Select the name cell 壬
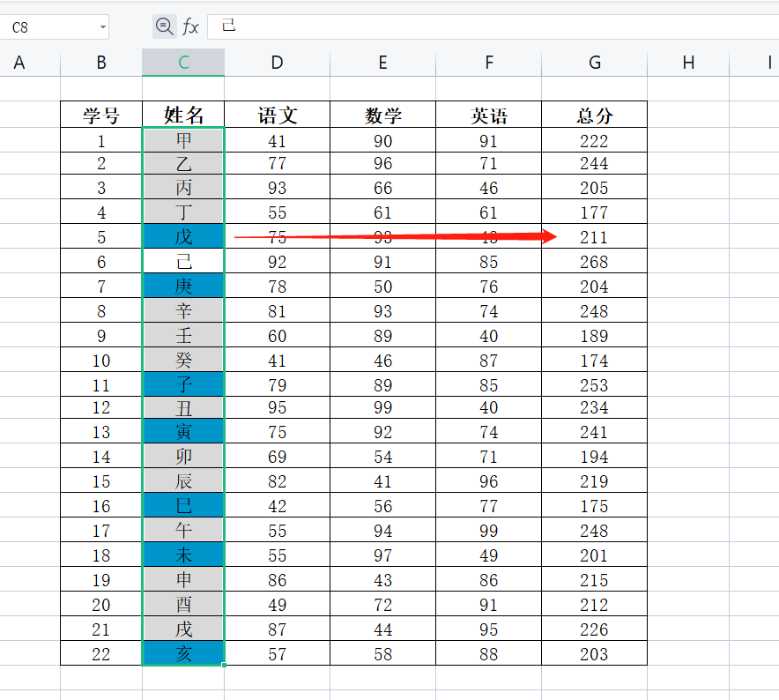The width and height of the screenshot is (779, 700). coord(183,335)
